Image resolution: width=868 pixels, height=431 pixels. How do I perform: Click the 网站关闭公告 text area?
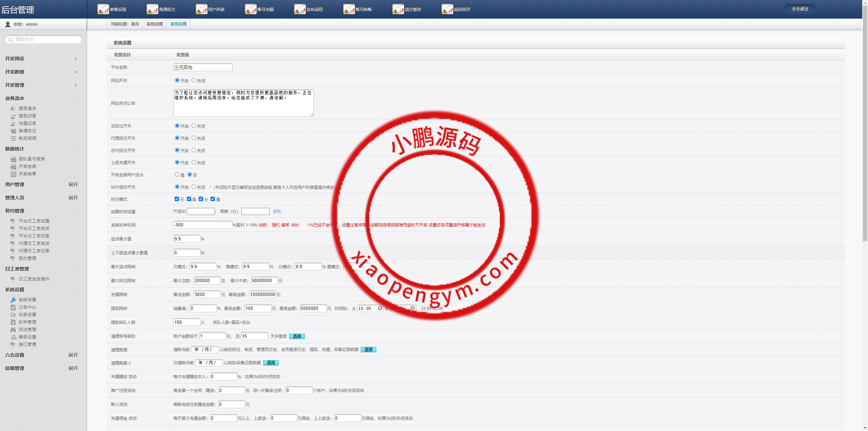click(243, 103)
